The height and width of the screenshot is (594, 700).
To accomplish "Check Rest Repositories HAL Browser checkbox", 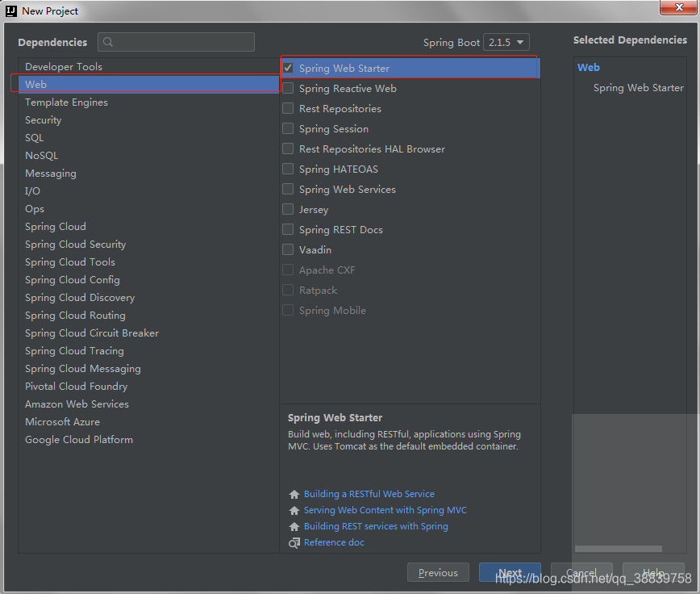I will (288, 148).
